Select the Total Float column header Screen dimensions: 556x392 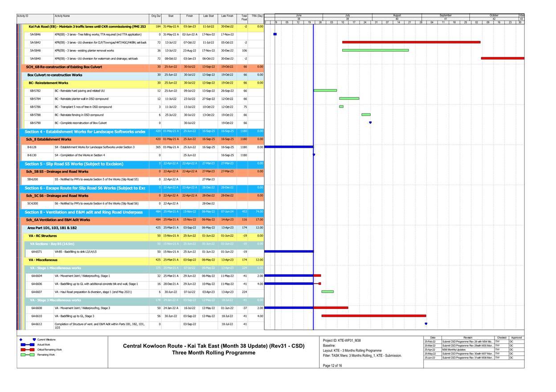pyautogui.click(x=244, y=16)
